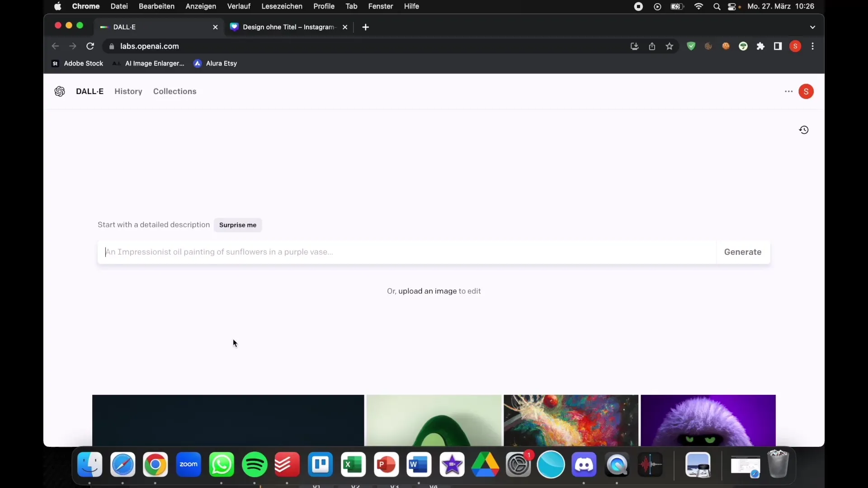Click the green shape thumbnail
Viewport: 868px width, 488px height.
(x=434, y=420)
